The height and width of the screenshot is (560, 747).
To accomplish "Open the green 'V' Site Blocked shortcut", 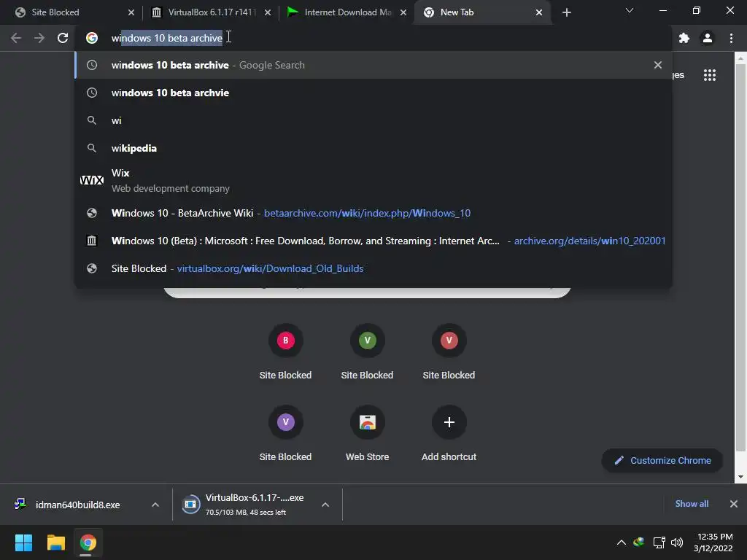I will (x=367, y=352).
